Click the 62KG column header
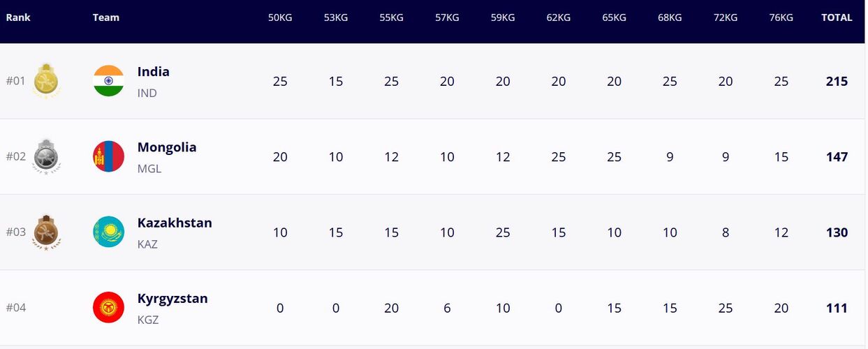868x349 pixels. [x=558, y=17]
